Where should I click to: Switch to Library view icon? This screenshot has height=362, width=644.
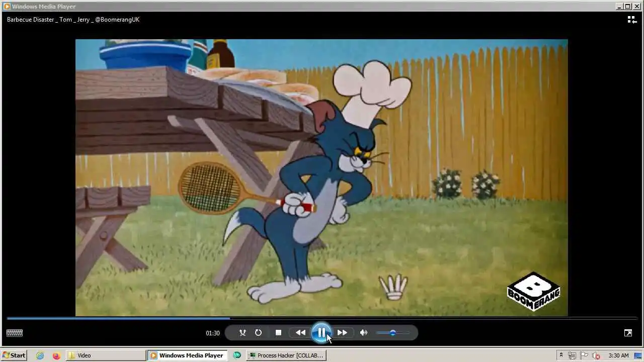632,20
